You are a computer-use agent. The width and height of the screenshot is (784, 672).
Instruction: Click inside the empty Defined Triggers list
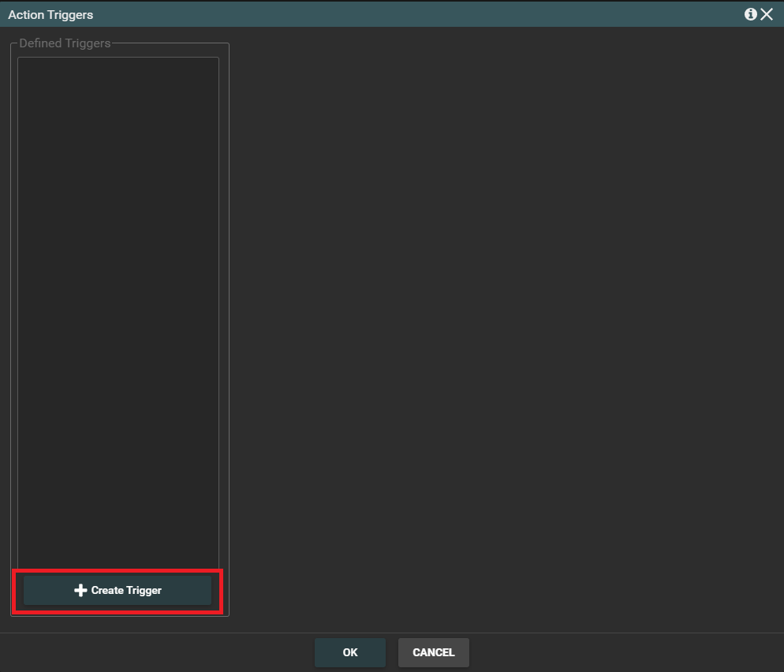[118, 308]
